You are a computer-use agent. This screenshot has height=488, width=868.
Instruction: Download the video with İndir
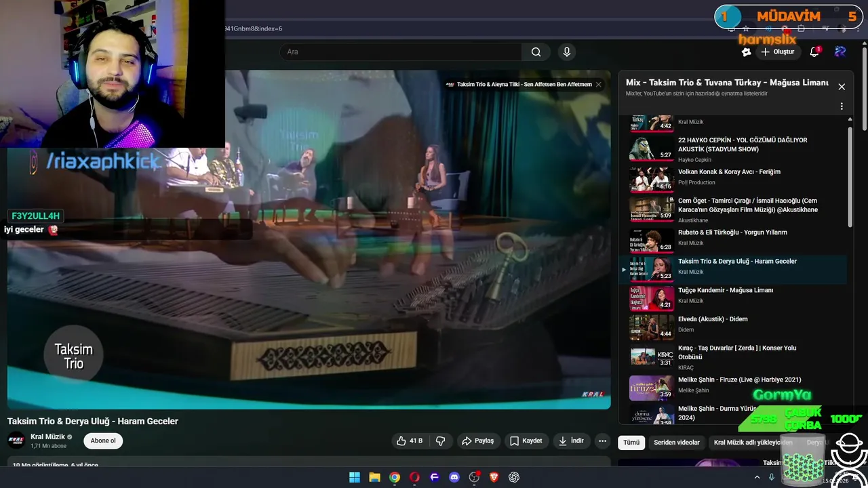[x=571, y=441]
